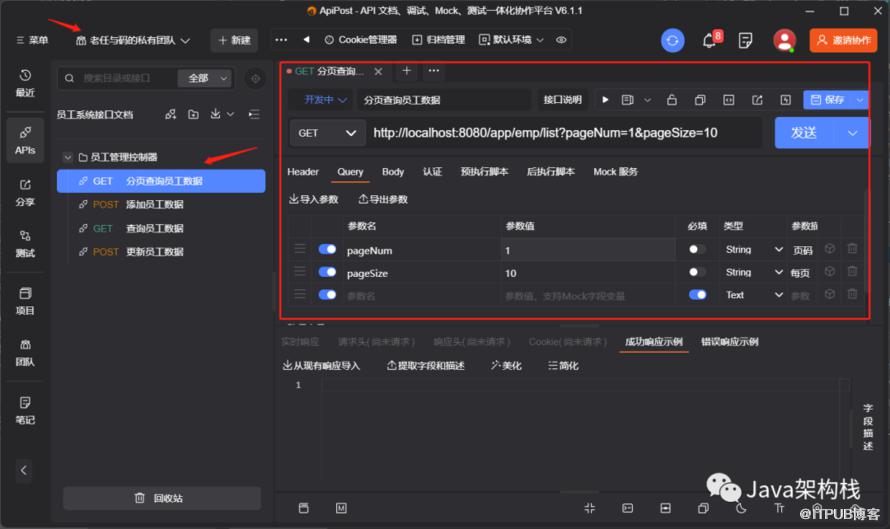Image resolution: width=890 pixels, height=529 pixels.
Task: Click the expand/collapse list icon in 员工系统接口文档 row
Action: click(x=254, y=115)
